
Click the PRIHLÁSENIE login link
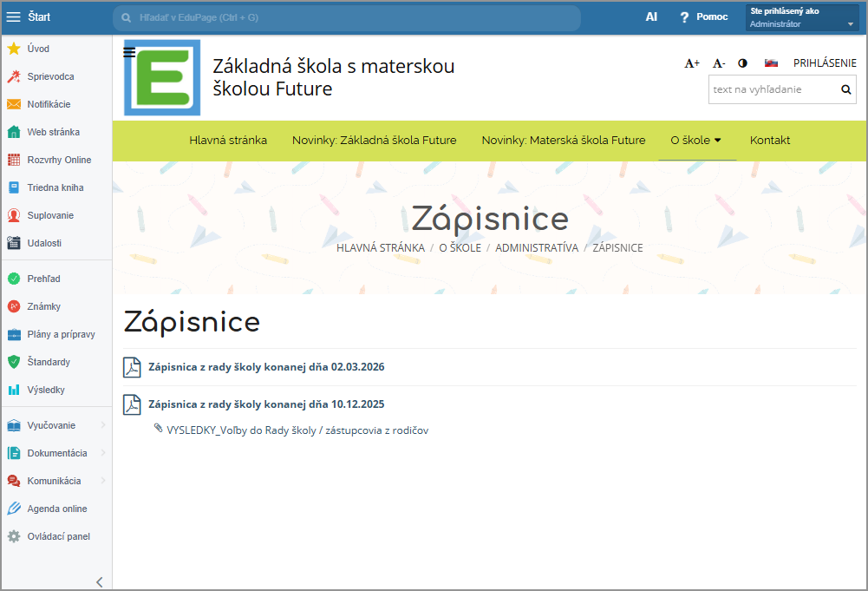[825, 63]
